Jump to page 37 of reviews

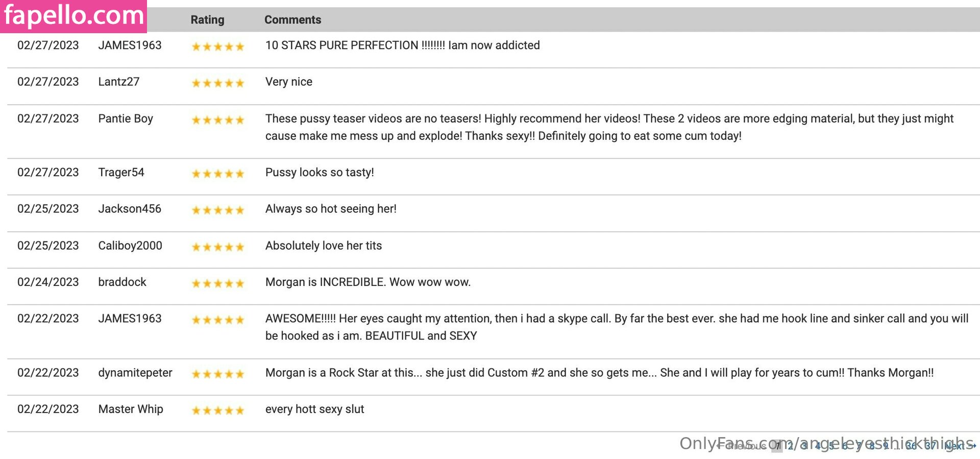click(x=930, y=446)
